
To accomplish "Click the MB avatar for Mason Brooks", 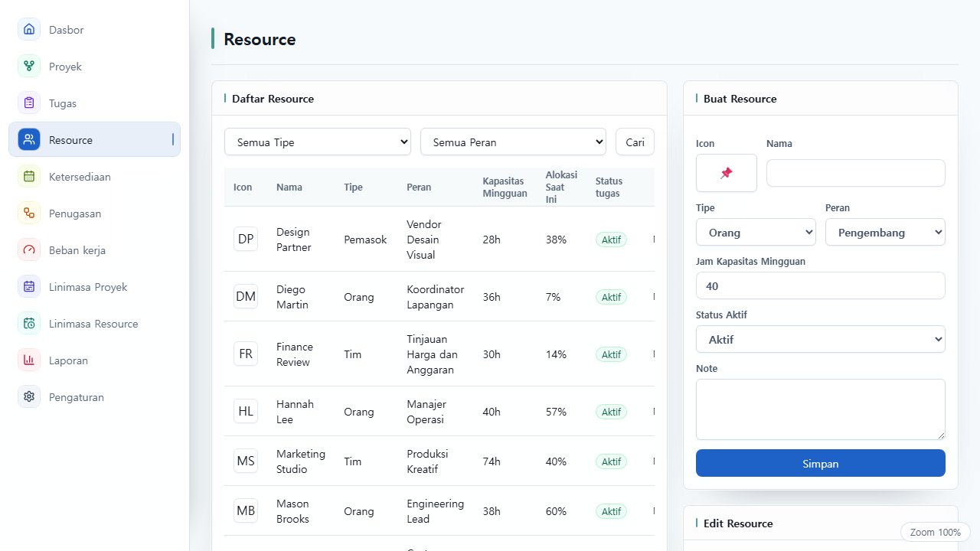I will (x=246, y=511).
